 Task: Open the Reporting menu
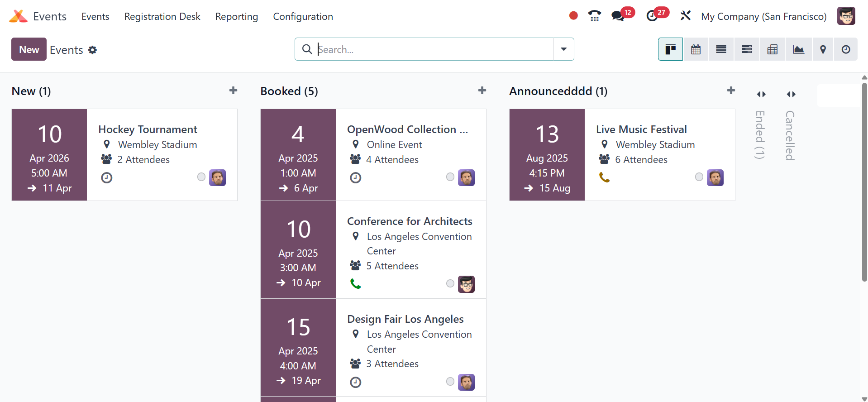click(x=236, y=17)
